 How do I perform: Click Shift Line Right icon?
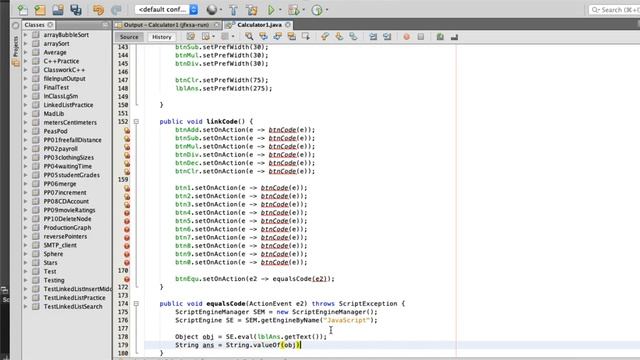point(387,37)
